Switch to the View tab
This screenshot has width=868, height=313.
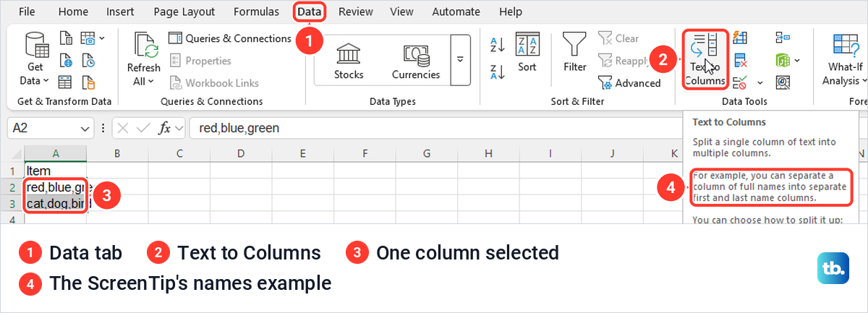point(402,12)
